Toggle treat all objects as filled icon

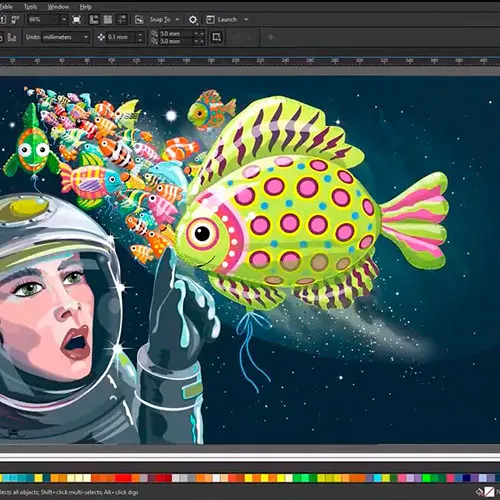coord(216,37)
